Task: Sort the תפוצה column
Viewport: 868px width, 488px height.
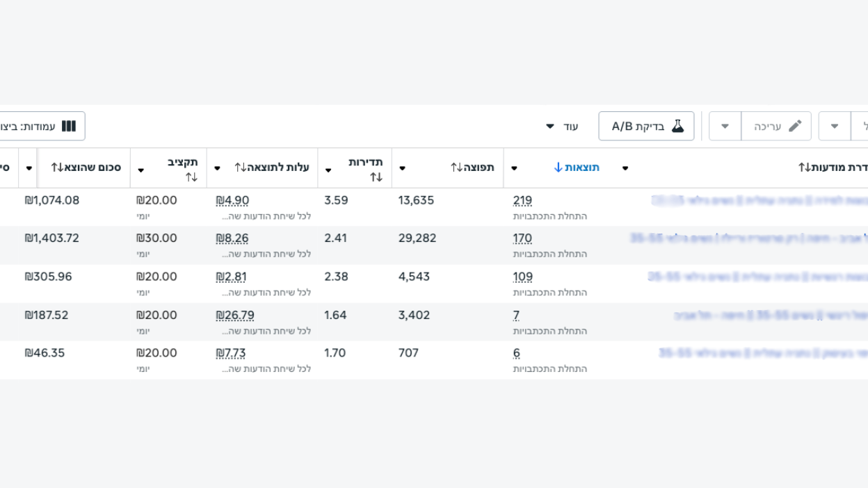Action: coord(457,168)
